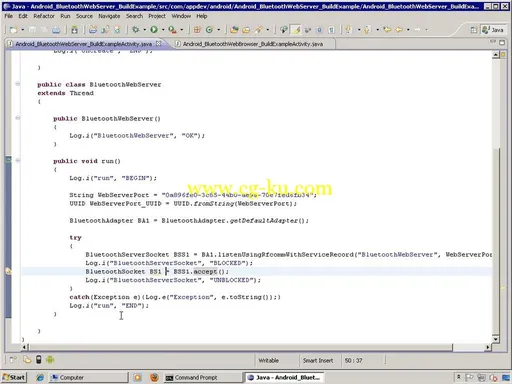This screenshot has width=512, height=384.
Task: Toggle Mark Occurrences highlighter button
Action: click(x=296, y=30)
